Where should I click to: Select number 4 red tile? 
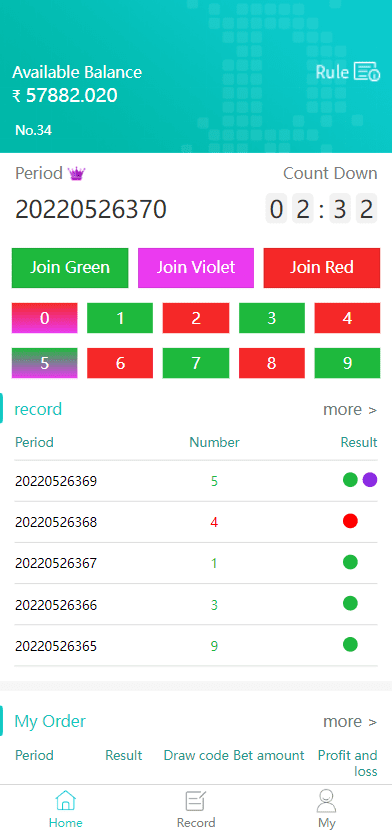tap(348, 318)
